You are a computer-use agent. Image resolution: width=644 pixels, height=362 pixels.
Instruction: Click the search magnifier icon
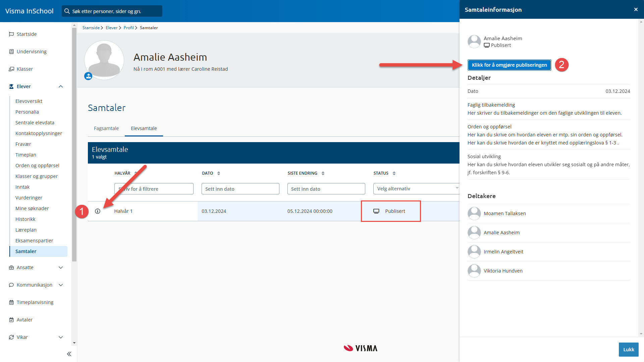(67, 11)
